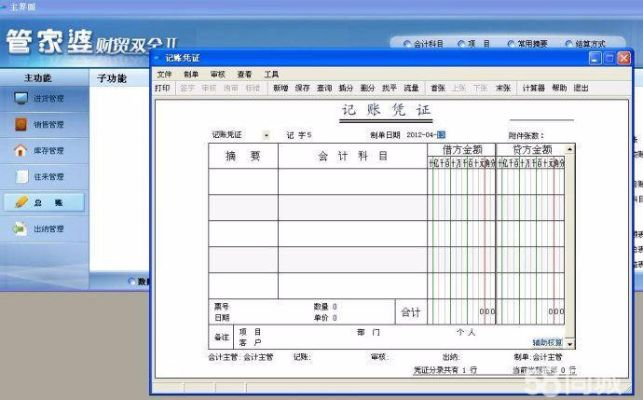Open the 工具 menu
The height and width of the screenshot is (400, 643).
coord(271,74)
